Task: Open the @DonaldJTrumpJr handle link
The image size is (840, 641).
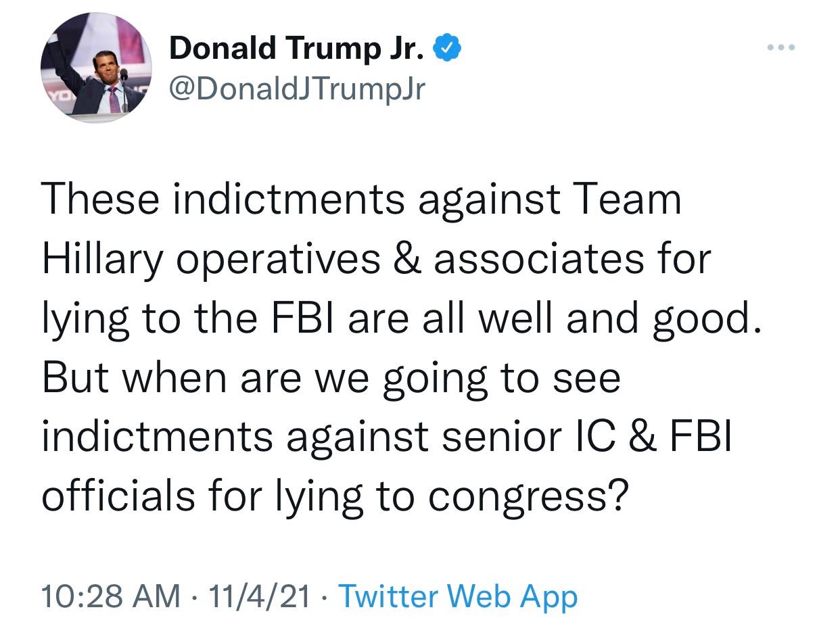Action: click(298, 87)
